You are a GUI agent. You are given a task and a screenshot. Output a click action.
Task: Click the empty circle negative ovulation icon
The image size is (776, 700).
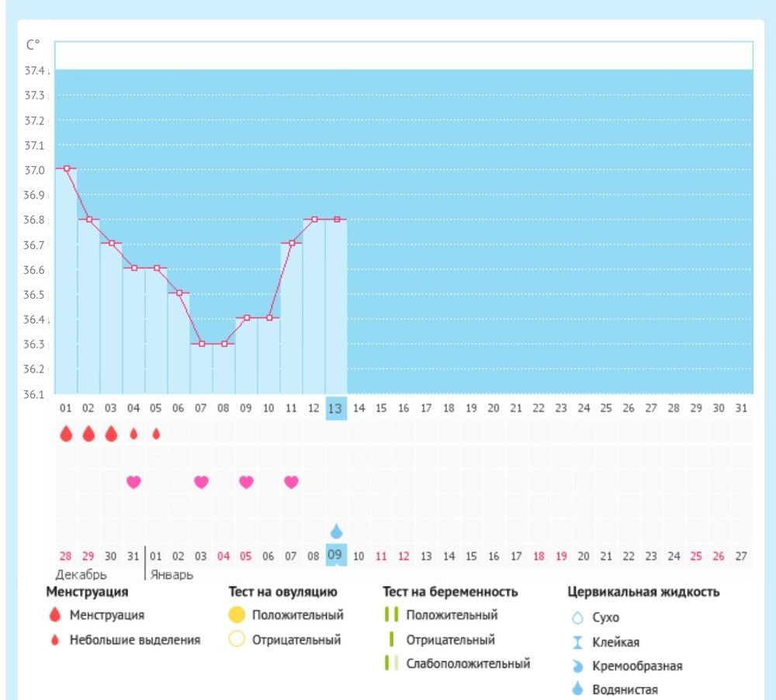(x=237, y=640)
